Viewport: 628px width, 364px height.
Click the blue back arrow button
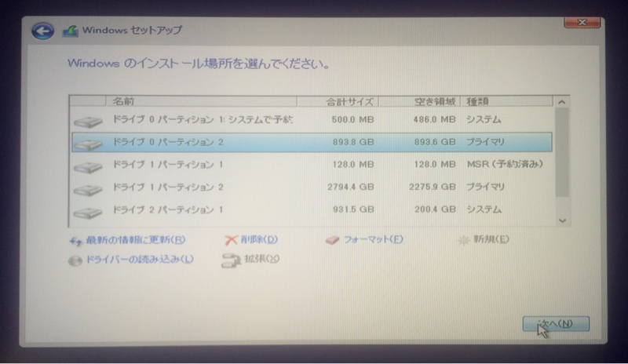tap(43, 31)
